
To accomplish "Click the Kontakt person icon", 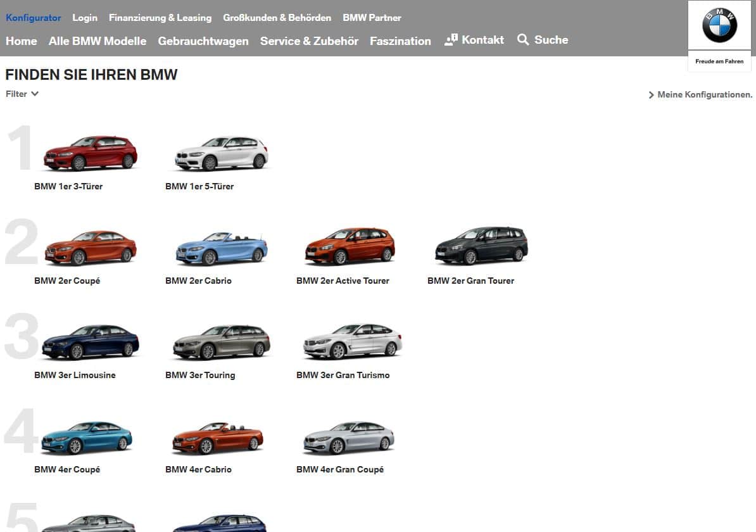I will point(451,40).
